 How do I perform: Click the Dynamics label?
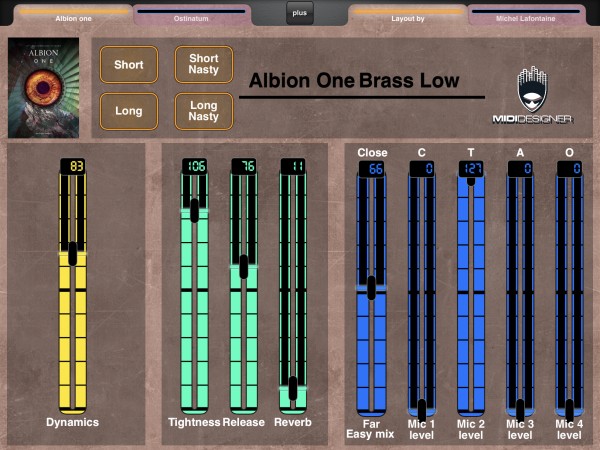[73, 422]
